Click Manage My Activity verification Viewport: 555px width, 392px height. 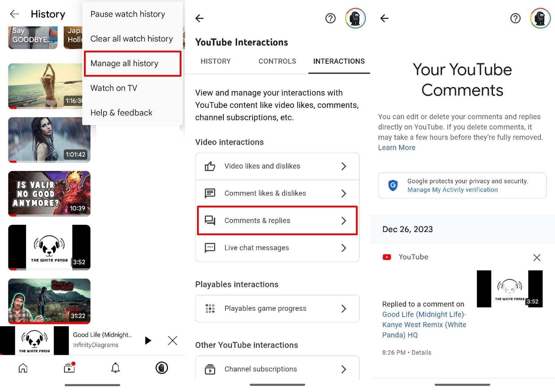(x=452, y=190)
